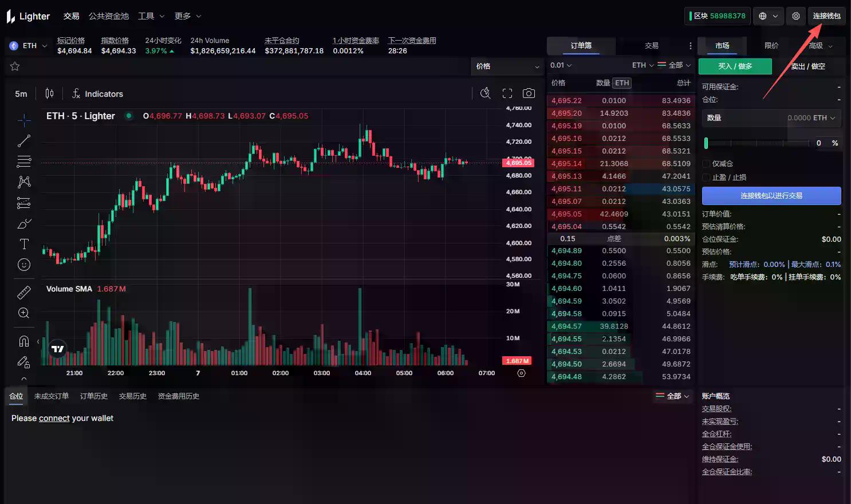The image size is (851, 504).
Task: Click the order size percentage slider
Action: pos(756,143)
